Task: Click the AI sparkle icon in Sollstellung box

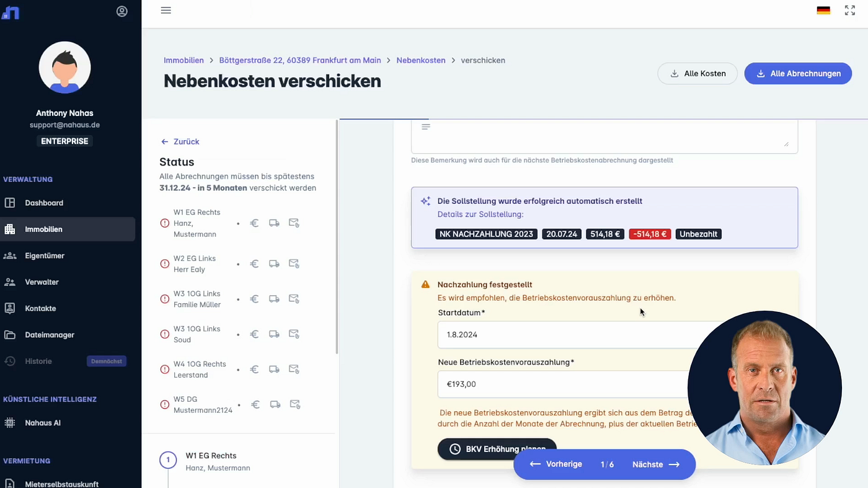Action: tap(425, 202)
